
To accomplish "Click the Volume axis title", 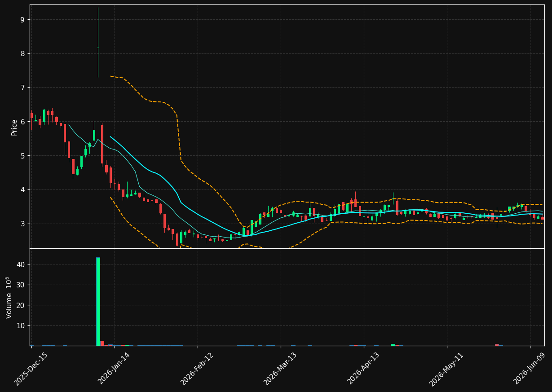I will pos(9,297).
